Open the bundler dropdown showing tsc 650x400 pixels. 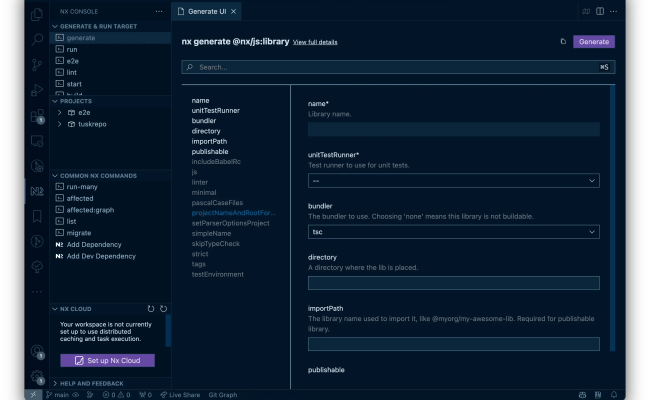(454, 232)
